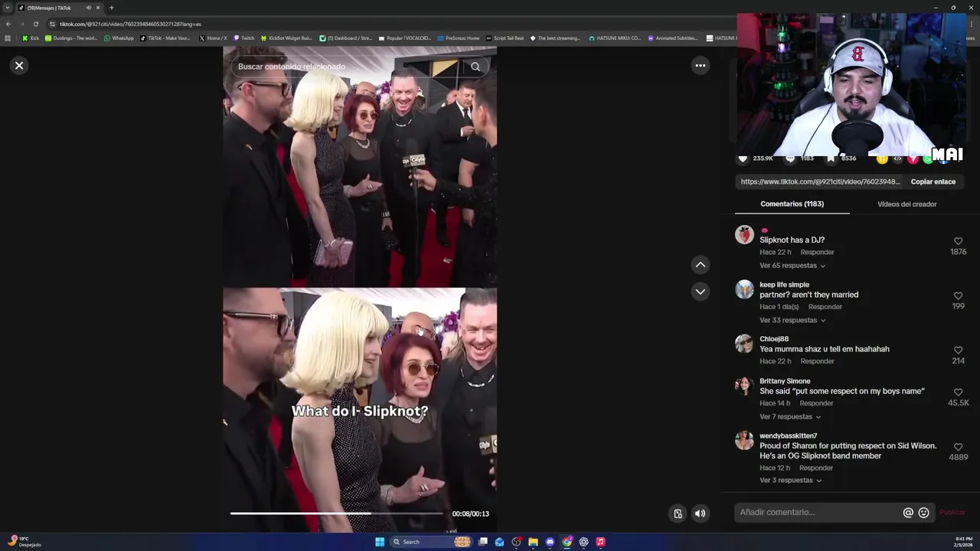This screenshot has height=551, width=980.
Task: Expand 'Ver 3 respuestas' replies
Action: 790,481
